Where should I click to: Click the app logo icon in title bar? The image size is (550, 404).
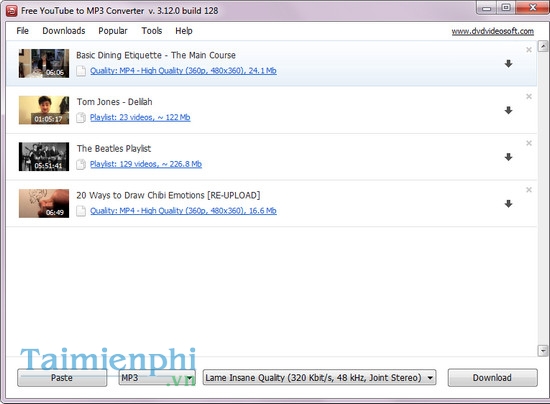[11, 11]
